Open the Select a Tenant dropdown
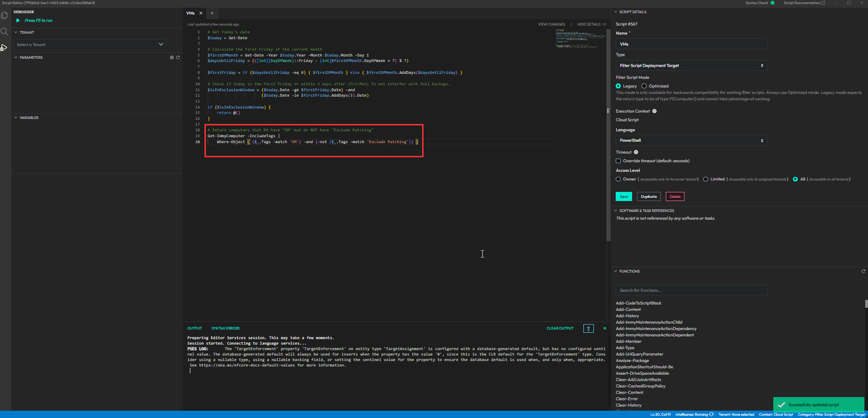 90,45
